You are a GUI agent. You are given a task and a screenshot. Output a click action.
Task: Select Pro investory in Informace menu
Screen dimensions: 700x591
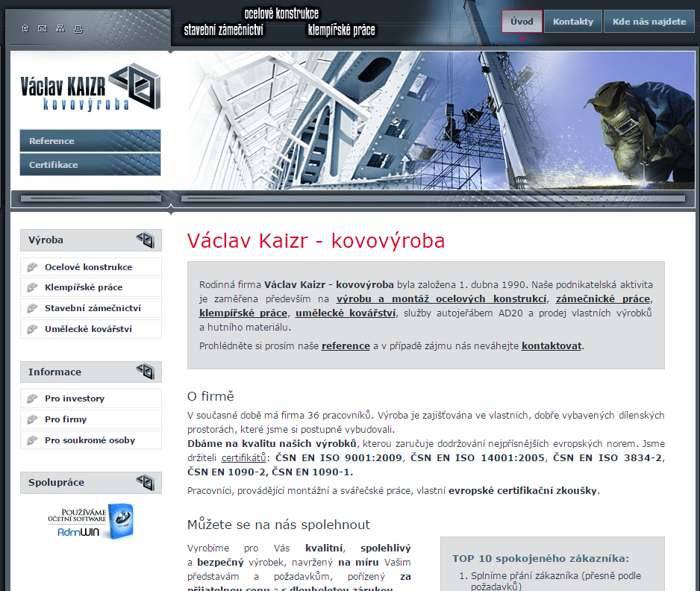[75, 398]
